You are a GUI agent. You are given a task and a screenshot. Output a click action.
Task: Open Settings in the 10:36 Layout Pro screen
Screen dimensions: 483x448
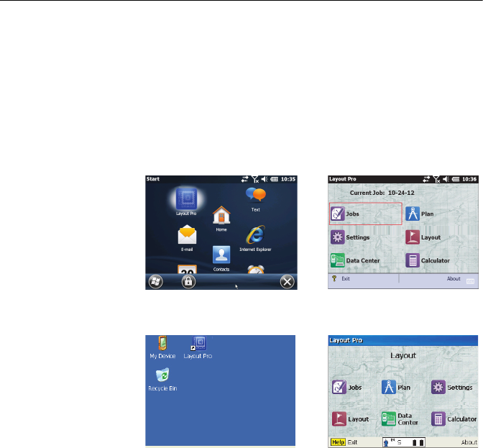[x=350, y=237]
